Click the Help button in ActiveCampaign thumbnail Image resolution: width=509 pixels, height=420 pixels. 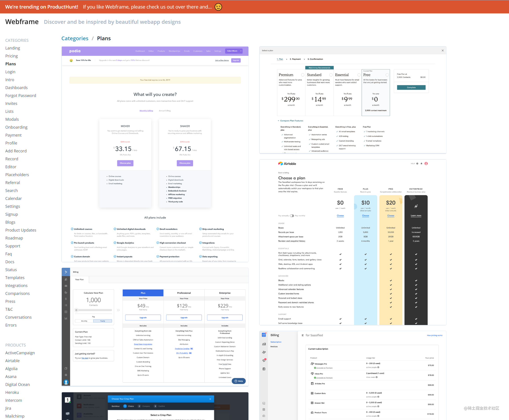pos(239,381)
